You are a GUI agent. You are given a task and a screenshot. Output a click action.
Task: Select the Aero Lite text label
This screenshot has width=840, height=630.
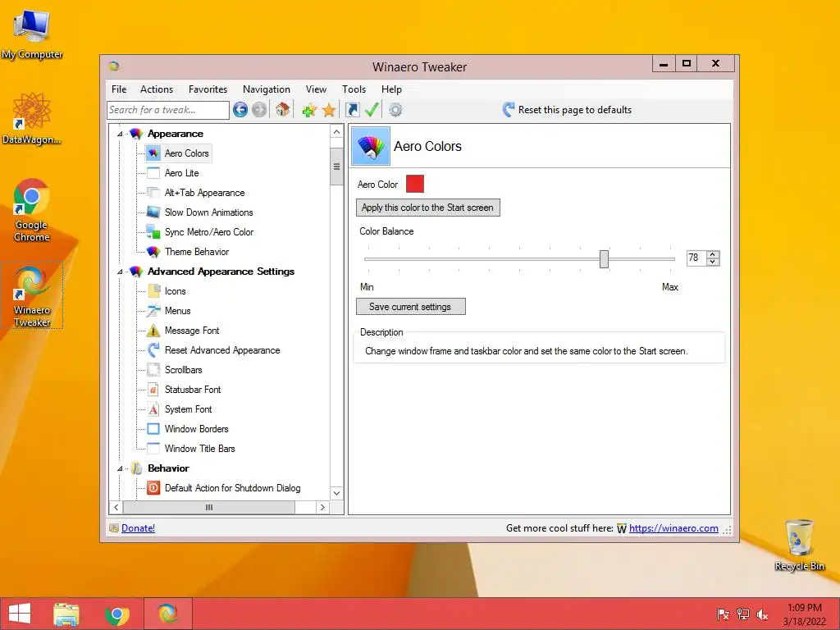(182, 173)
